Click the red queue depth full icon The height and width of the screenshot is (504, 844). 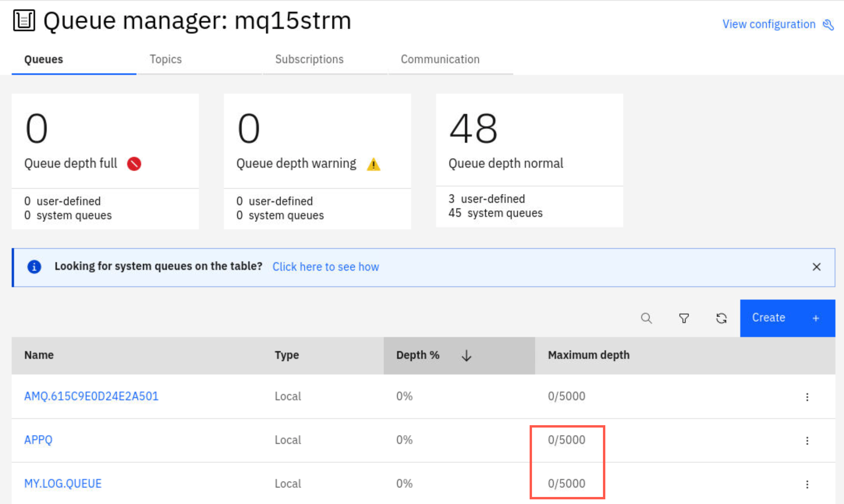134,163
